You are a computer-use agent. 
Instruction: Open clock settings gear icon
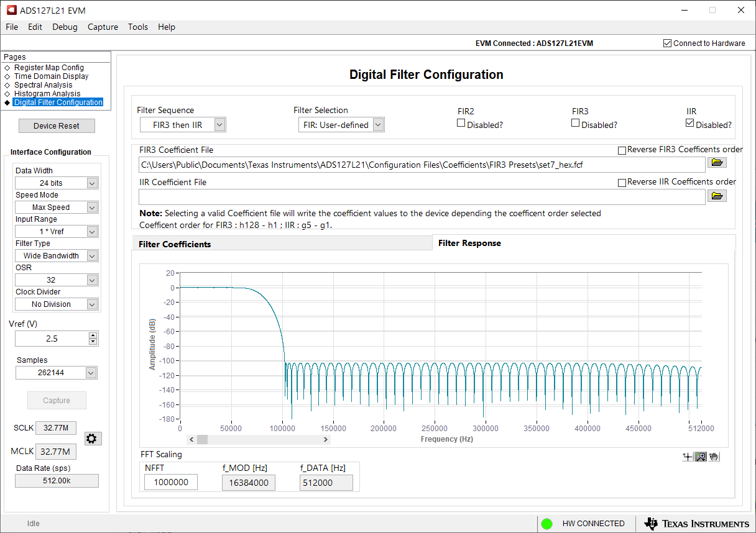coord(91,439)
